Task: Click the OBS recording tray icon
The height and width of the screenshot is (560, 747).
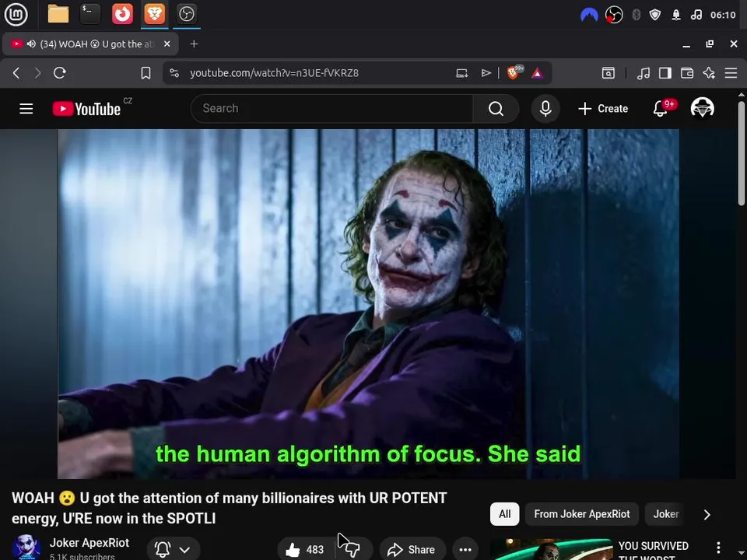Action: pos(614,16)
